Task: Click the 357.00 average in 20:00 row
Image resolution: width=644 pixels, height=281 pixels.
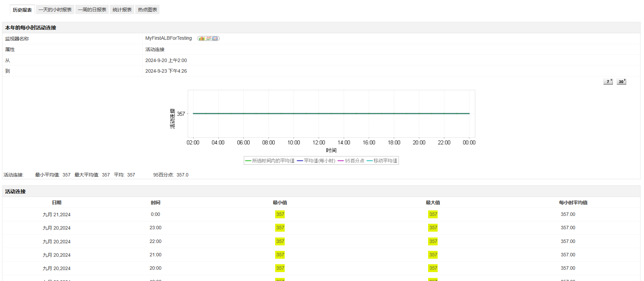Action: [568, 268]
